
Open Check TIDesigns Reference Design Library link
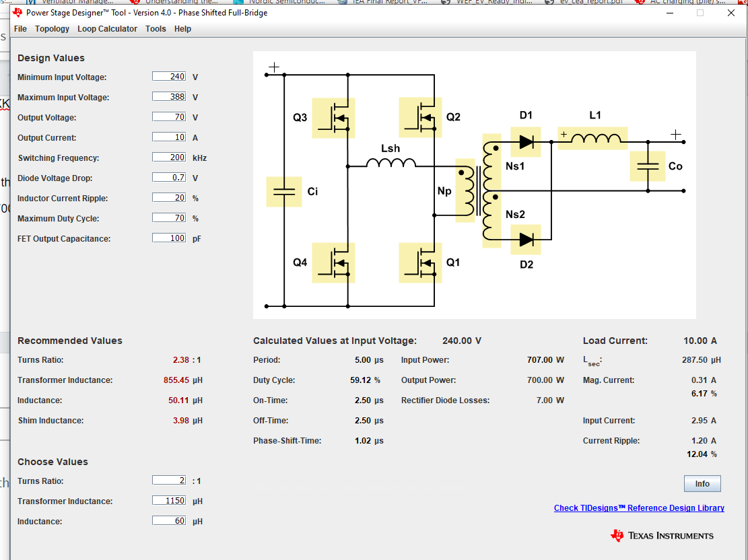tap(639, 508)
